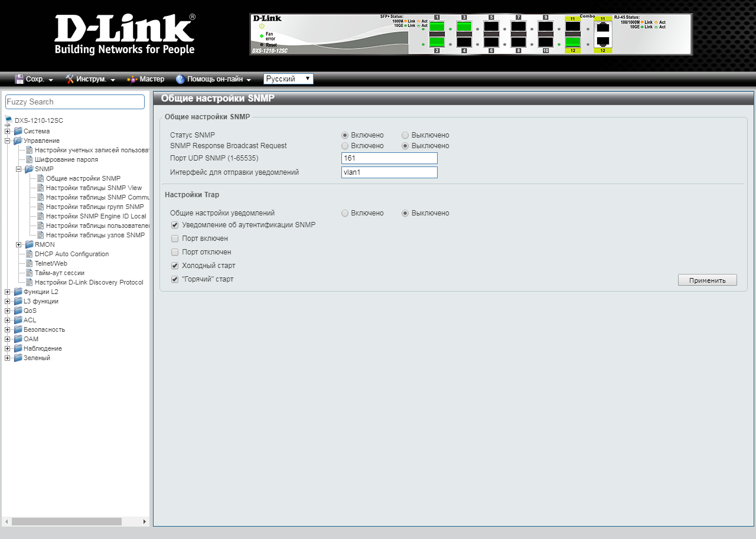Set Статус SNMP to Включено

click(x=345, y=135)
